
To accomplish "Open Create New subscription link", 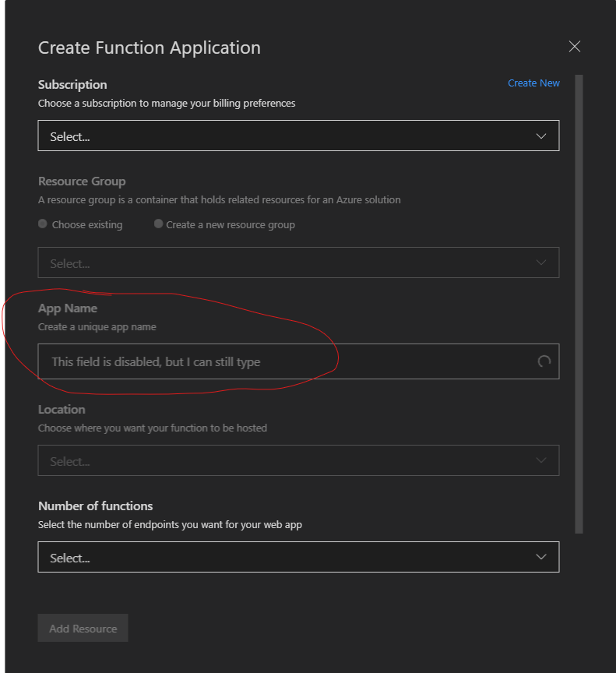I will (533, 83).
